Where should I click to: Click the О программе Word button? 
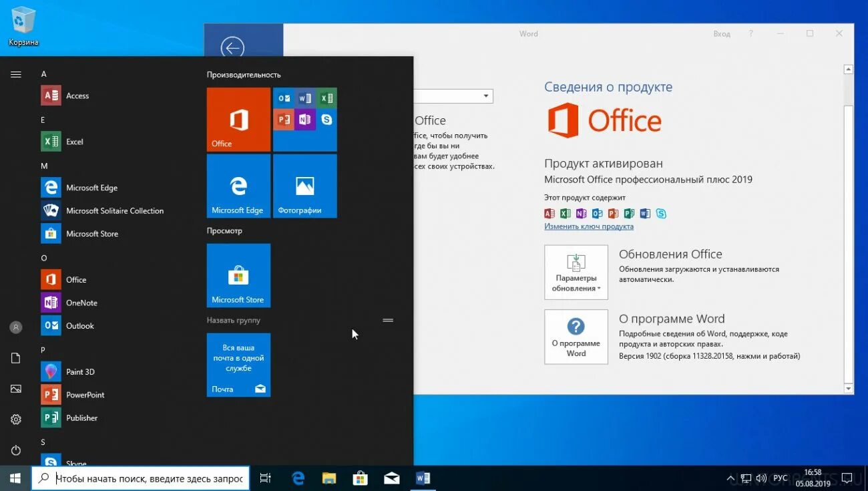click(x=576, y=337)
